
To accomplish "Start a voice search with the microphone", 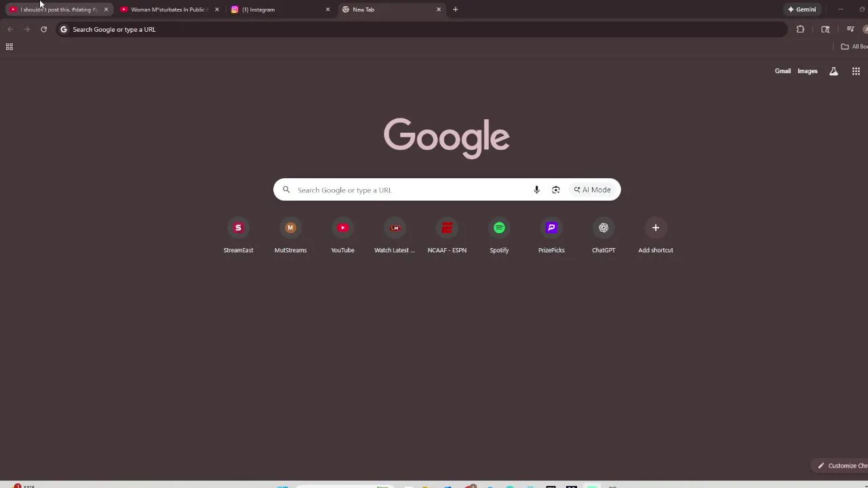I will (x=536, y=190).
